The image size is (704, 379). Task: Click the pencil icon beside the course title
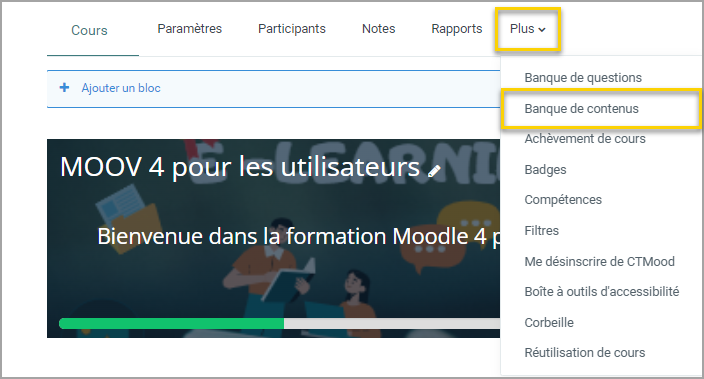[434, 171]
